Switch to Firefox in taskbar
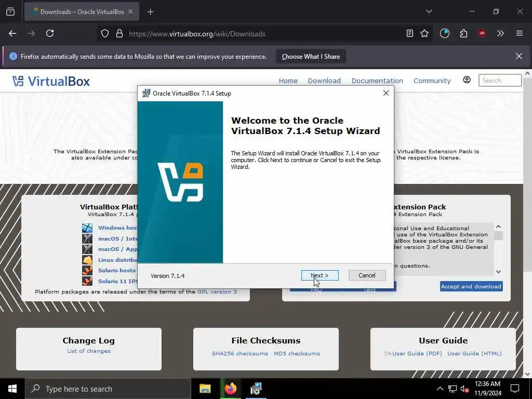Image resolution: width=532 pixels, height=399 pixels. click(x=230, y=389)
